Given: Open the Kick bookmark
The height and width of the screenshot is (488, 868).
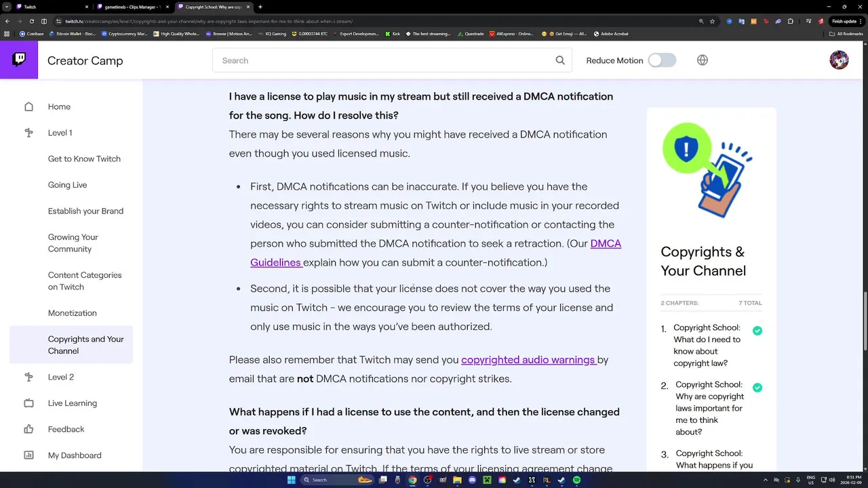Looking at the screenshot, I should (x=393, y=33).
